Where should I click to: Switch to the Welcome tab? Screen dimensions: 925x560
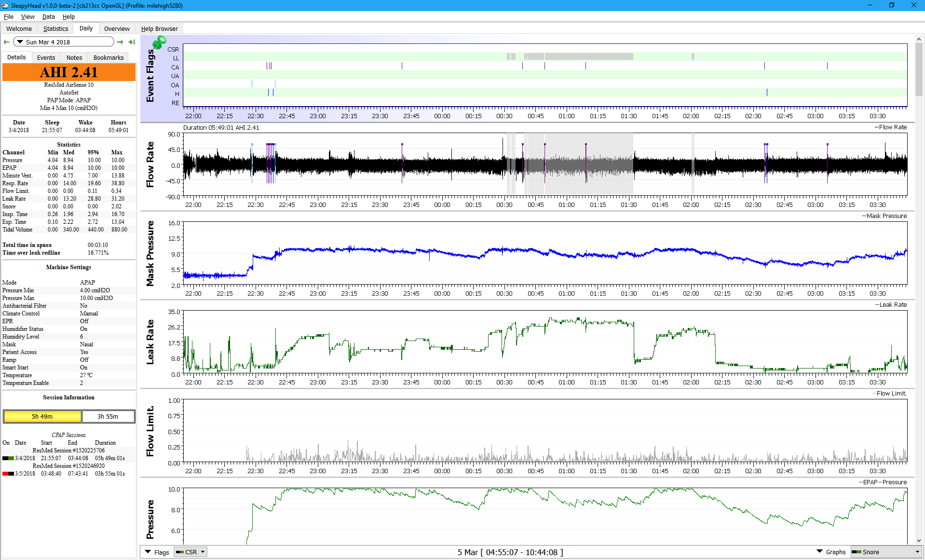(19, 28)
